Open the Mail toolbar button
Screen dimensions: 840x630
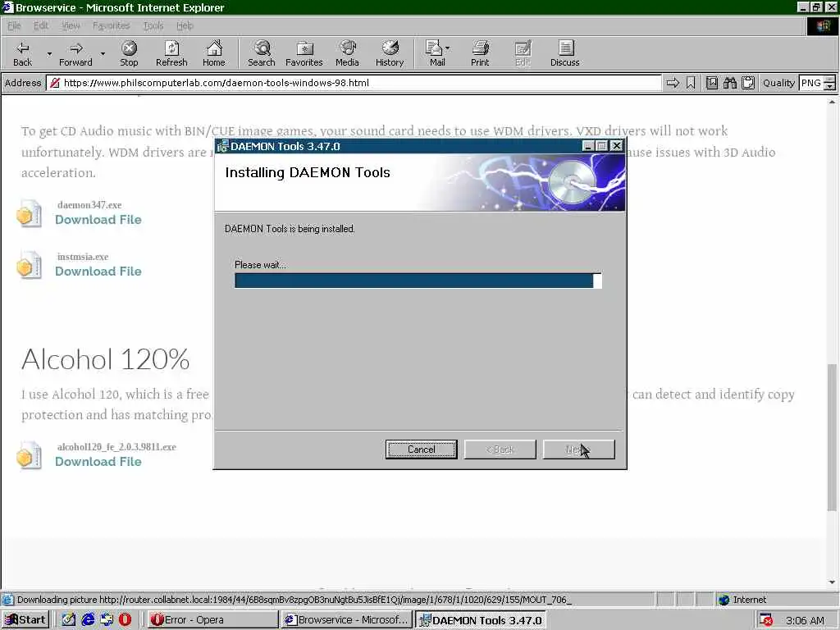[435, 53]
